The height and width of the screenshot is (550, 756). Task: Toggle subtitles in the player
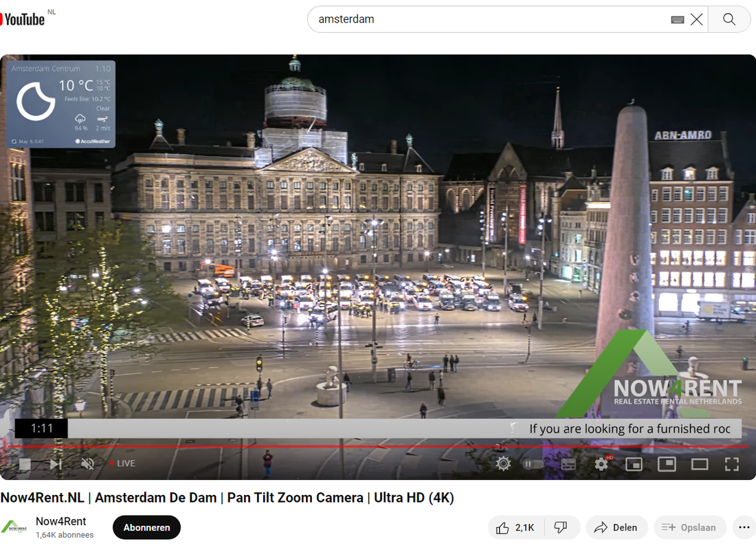[x=568, y=464]
